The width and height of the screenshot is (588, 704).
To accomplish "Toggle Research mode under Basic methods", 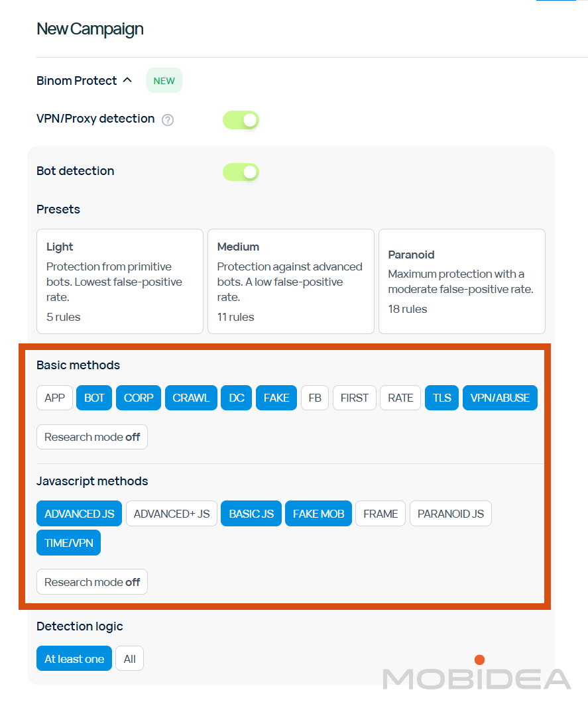I will pos(92,437).
